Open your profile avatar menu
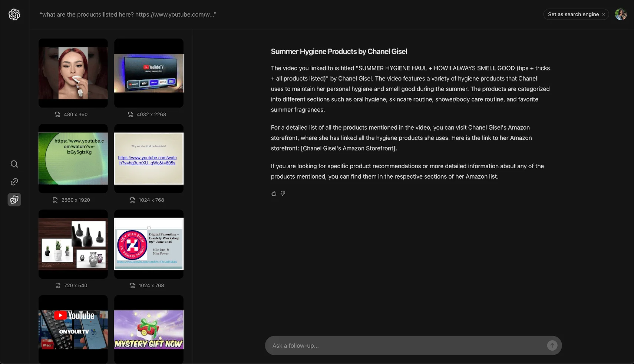The image size is (634, 364). tap(620, 14)
